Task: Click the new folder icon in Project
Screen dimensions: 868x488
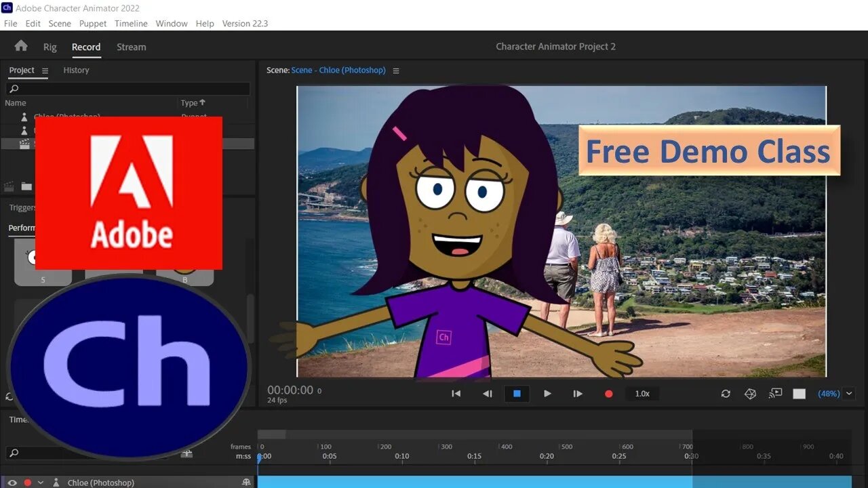Action: click(x=26, y=186)
